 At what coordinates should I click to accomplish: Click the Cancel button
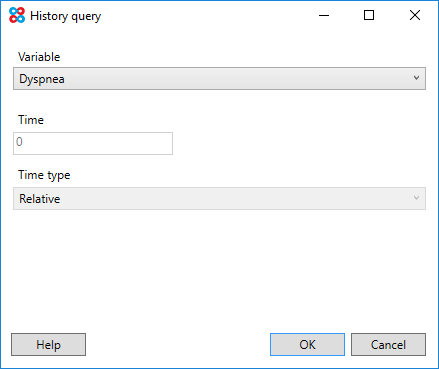(388, 344)
